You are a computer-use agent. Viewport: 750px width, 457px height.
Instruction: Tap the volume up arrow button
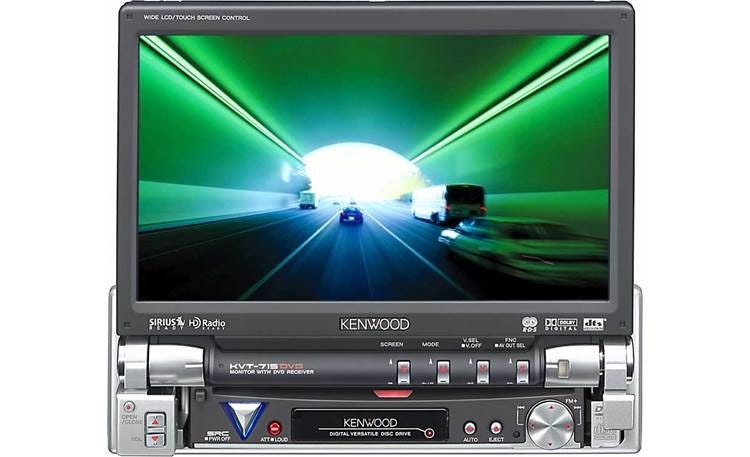click(155, 421)
